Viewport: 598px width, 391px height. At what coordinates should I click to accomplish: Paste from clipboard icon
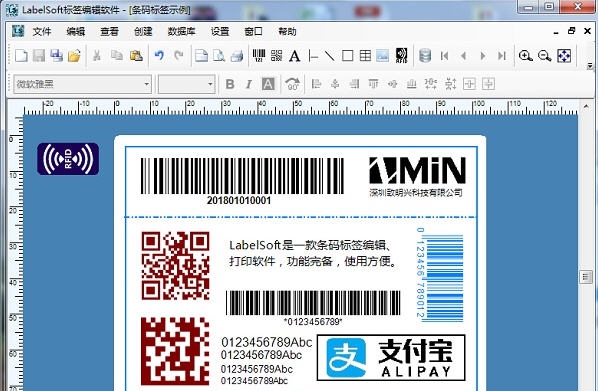136,56
